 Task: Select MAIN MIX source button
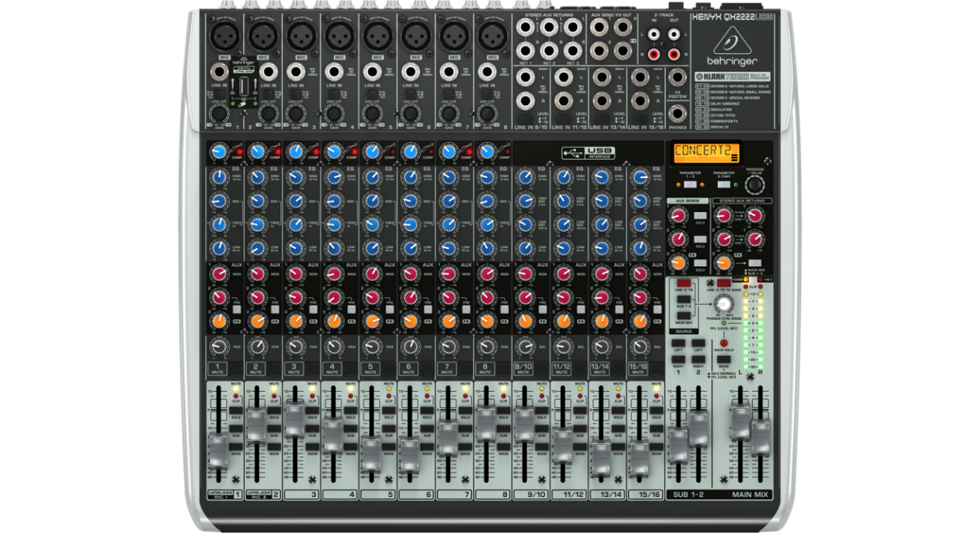point(684,314)
